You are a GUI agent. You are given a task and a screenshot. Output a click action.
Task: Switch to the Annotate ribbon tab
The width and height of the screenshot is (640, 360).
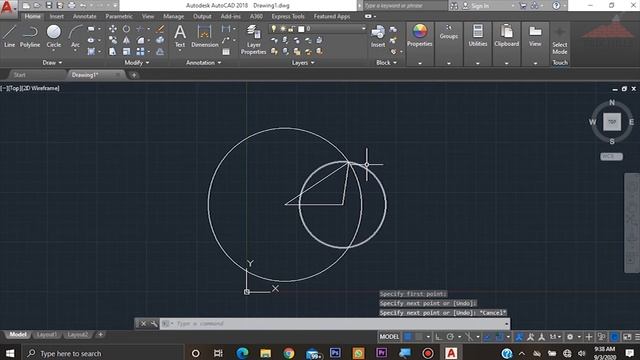(x=84, y=16)
